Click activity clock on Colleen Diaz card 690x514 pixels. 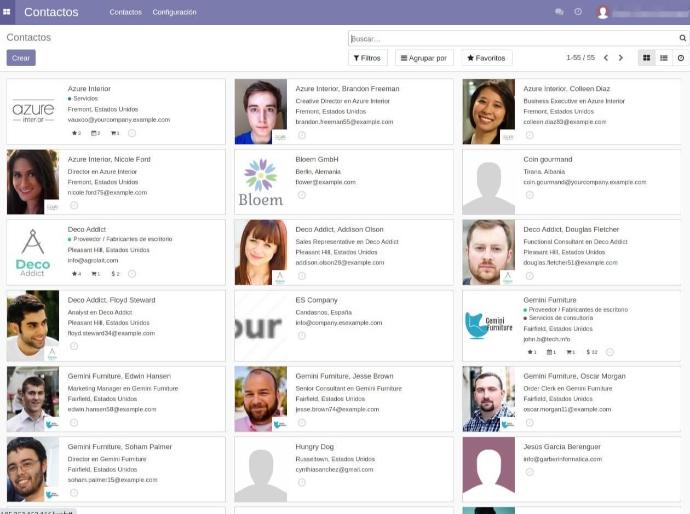click(529, 135)
